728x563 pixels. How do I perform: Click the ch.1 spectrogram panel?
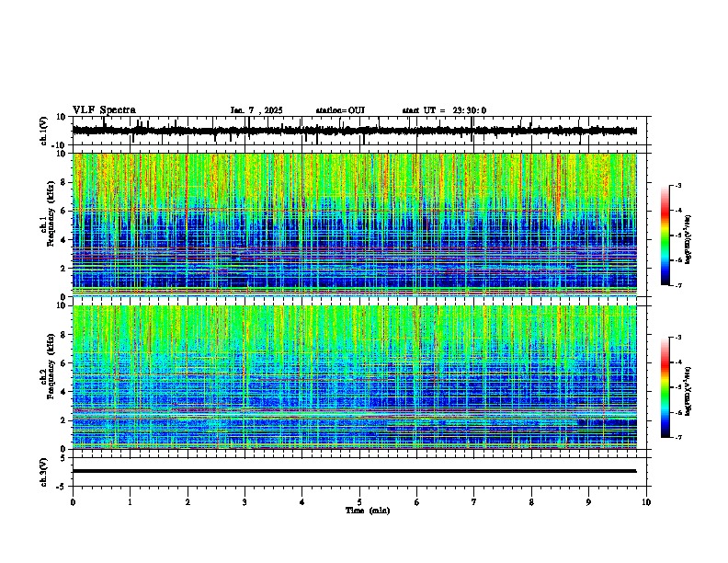pyautogui.click(x=354, y=224)
